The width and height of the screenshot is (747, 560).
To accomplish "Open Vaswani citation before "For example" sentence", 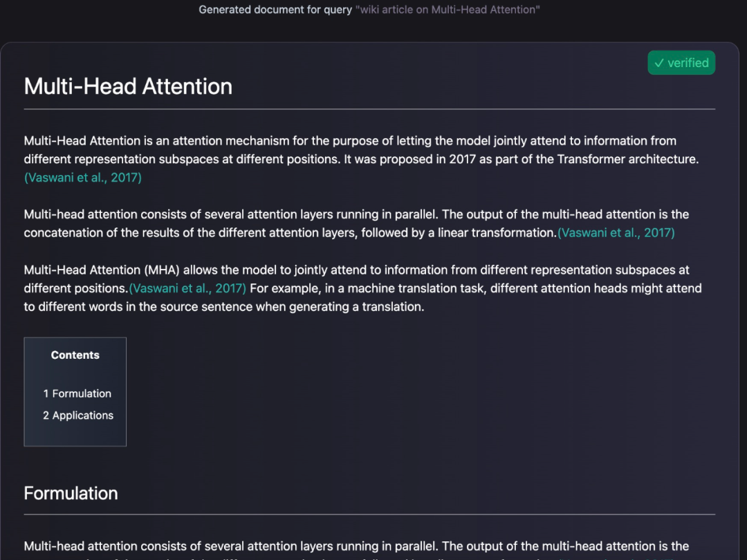I will click(187, 288).
